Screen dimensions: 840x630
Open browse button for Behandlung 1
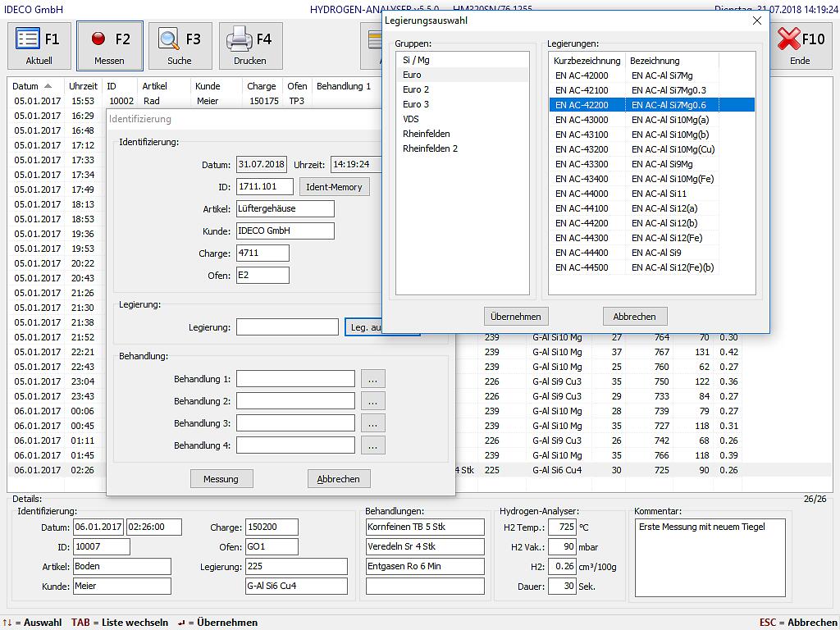click(x=372, y=379)
